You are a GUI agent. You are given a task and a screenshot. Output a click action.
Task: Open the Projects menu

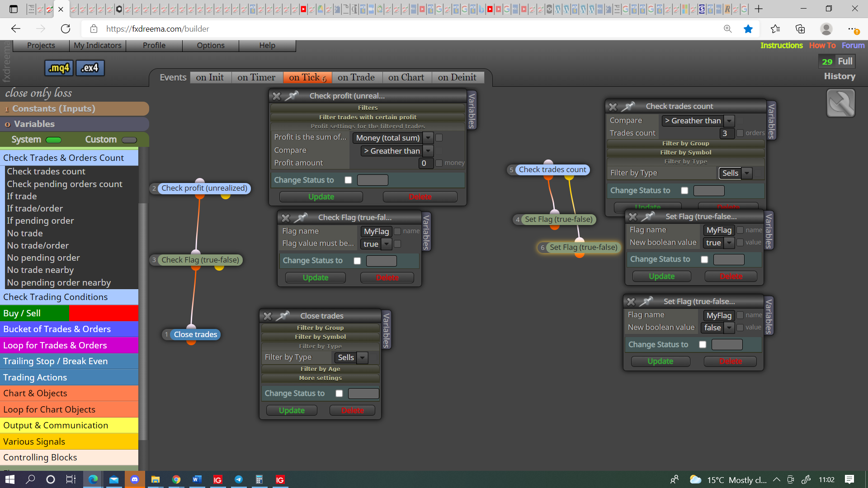click(x=41, y=45)
